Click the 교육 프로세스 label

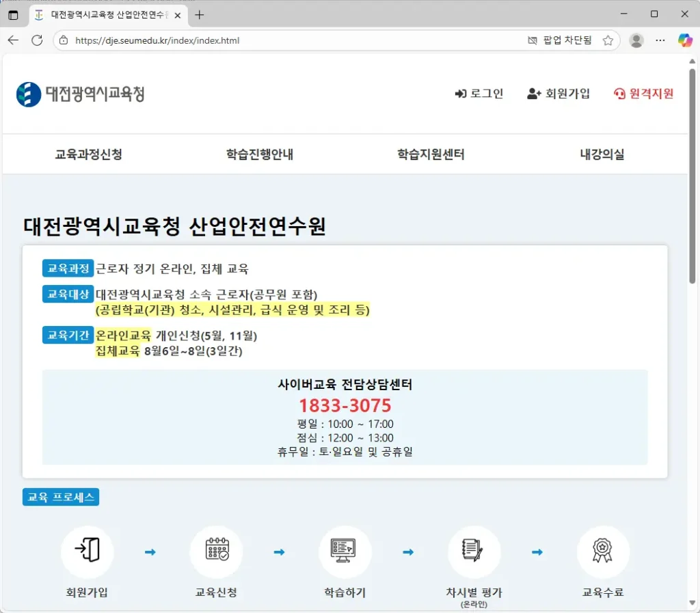(61, 497)
